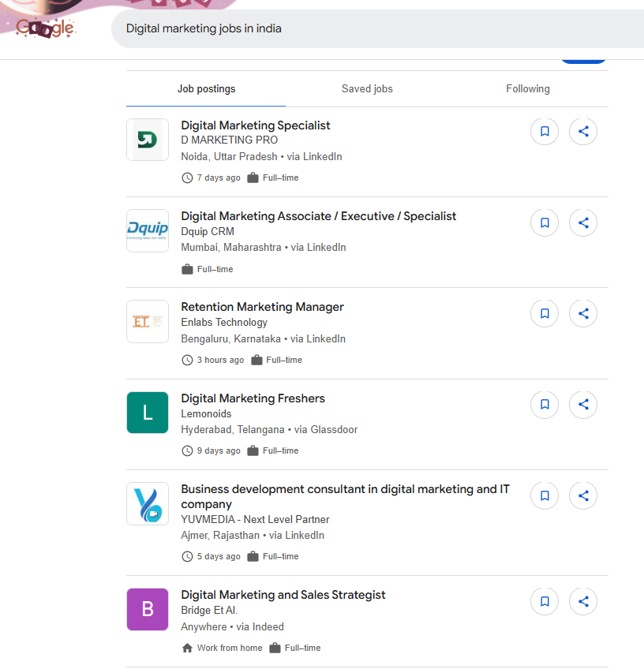
Task: Bookmark the Digital Marketing Freshers job
Action: [x=544, y=405]
